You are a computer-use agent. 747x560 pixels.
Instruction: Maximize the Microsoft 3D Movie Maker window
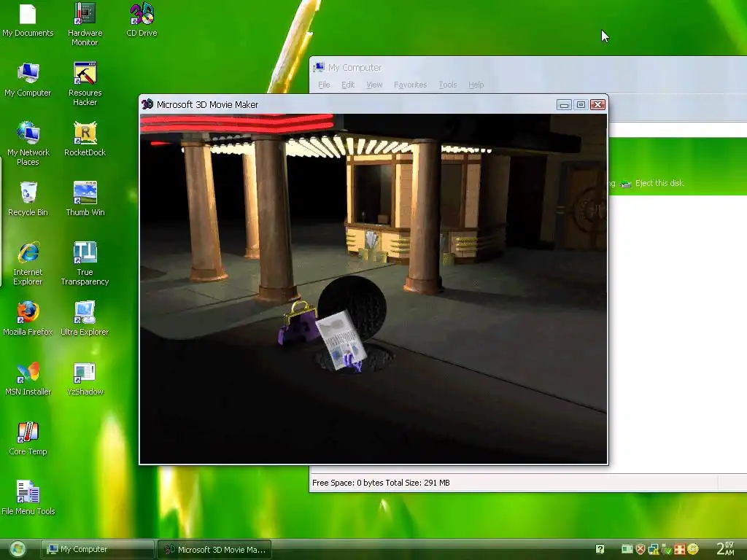click(x=581, y=105)
